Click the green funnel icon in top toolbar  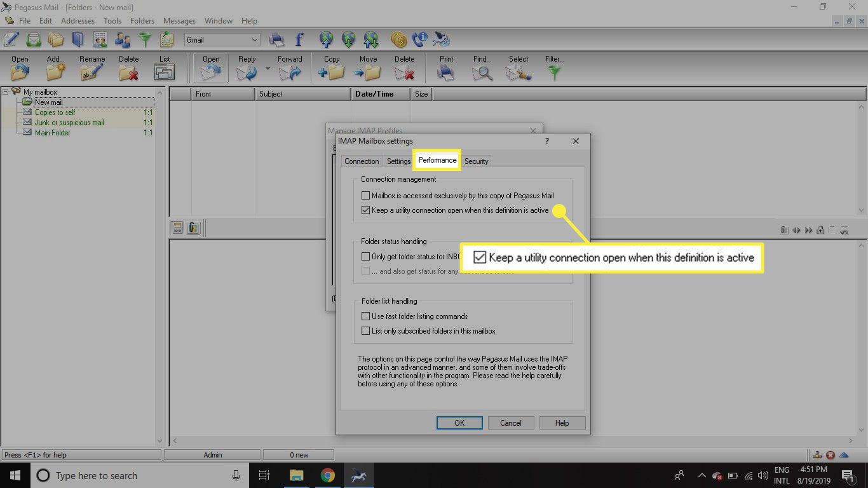click(145, 40)
